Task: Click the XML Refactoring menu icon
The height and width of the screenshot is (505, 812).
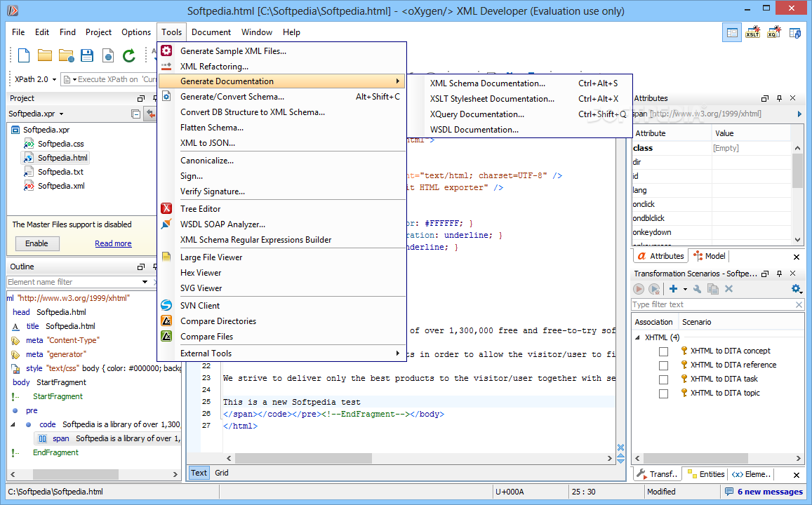Action: 166,66
